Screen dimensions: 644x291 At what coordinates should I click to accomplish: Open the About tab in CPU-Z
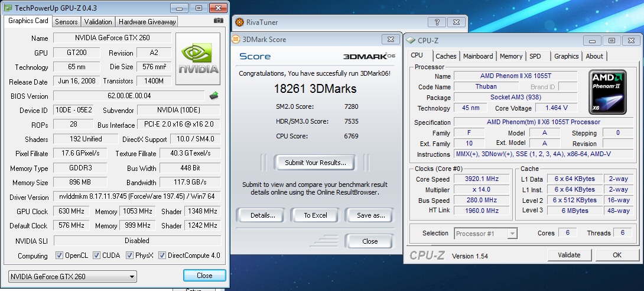pos(594,56)
